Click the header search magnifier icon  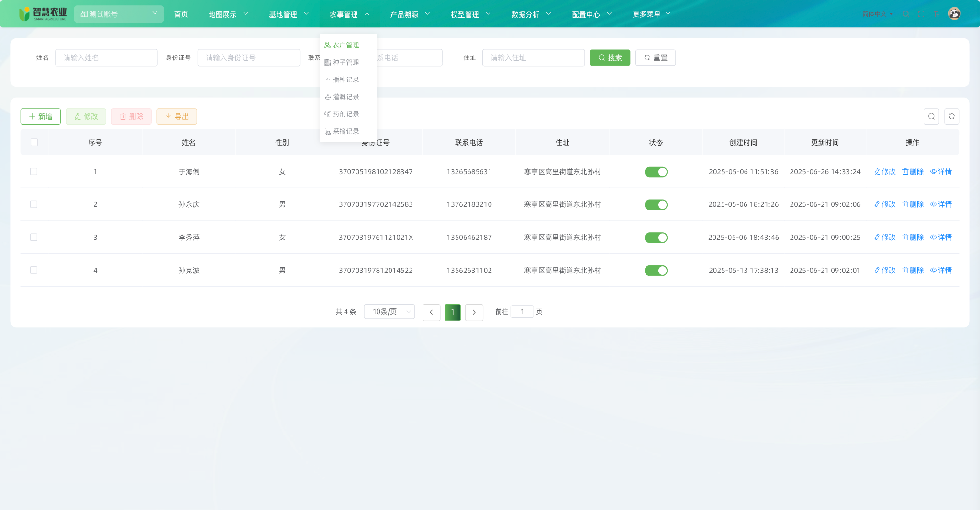(x=906, y=14)
